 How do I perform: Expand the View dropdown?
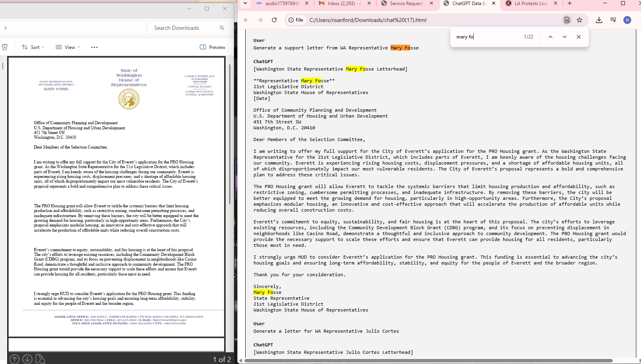point(68,47)
